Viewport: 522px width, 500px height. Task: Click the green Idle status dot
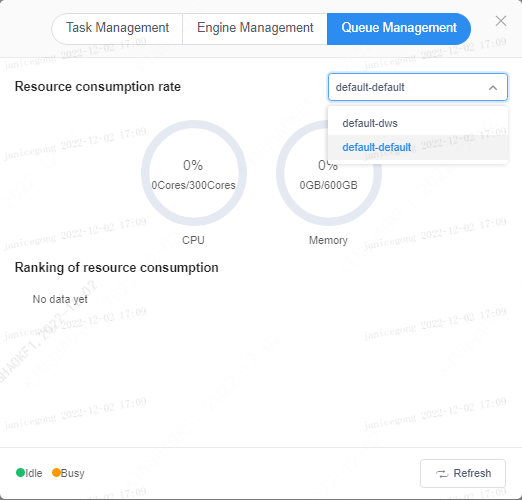click(20, 472)
